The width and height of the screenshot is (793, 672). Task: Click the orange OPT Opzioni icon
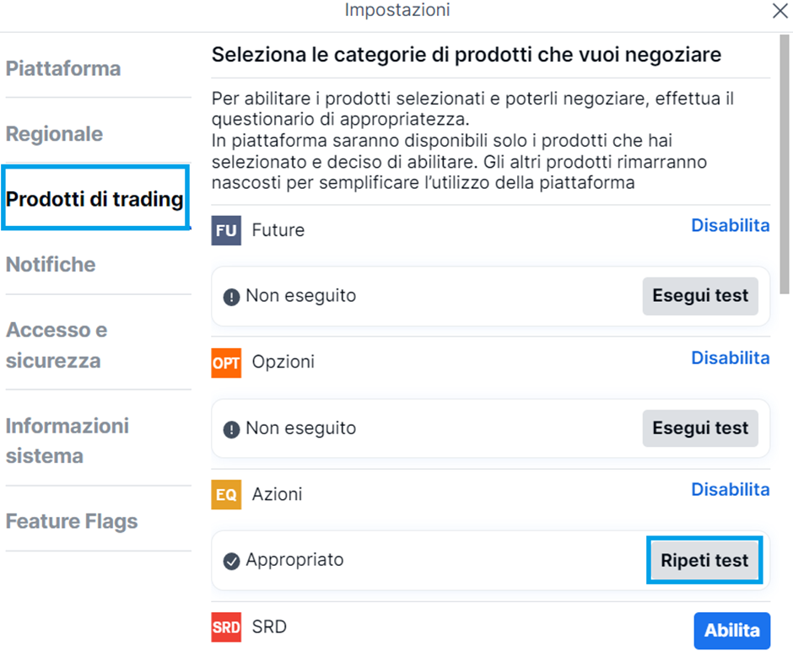226,363
